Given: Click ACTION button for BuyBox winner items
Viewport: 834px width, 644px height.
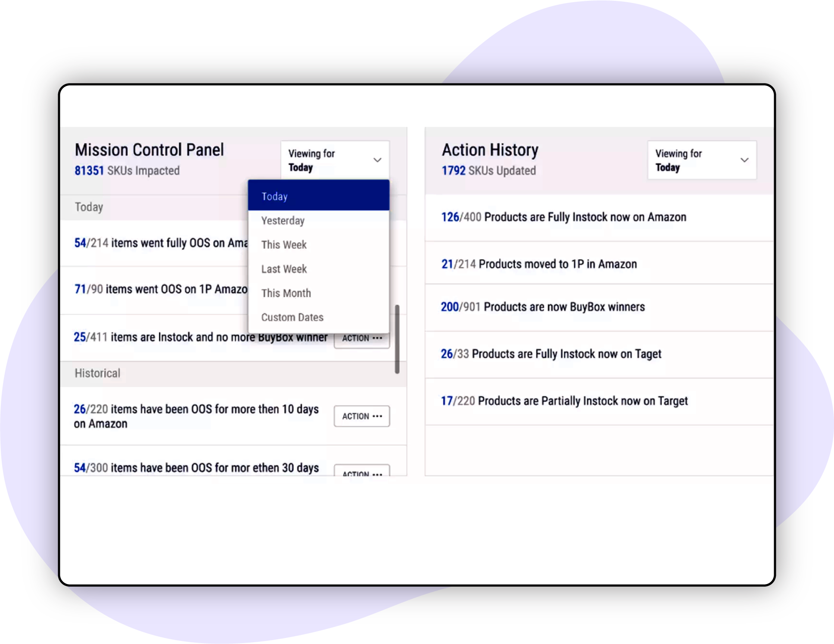Looking at the screenshot, I should (362, 337).
